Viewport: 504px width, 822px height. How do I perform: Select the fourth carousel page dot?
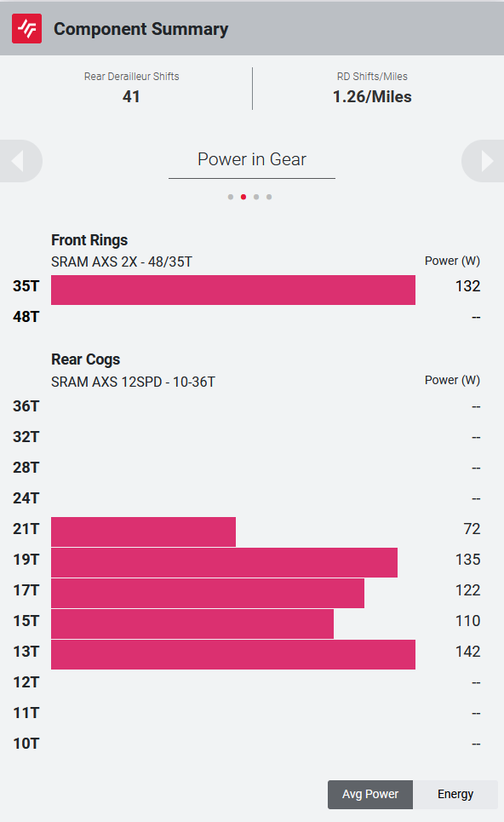point(269,197)
